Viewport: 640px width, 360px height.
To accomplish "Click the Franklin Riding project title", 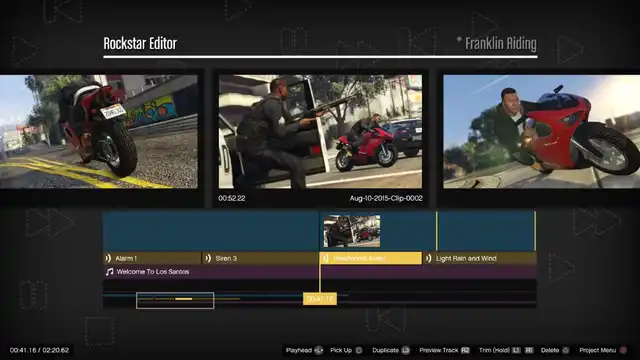I will 501,44.
